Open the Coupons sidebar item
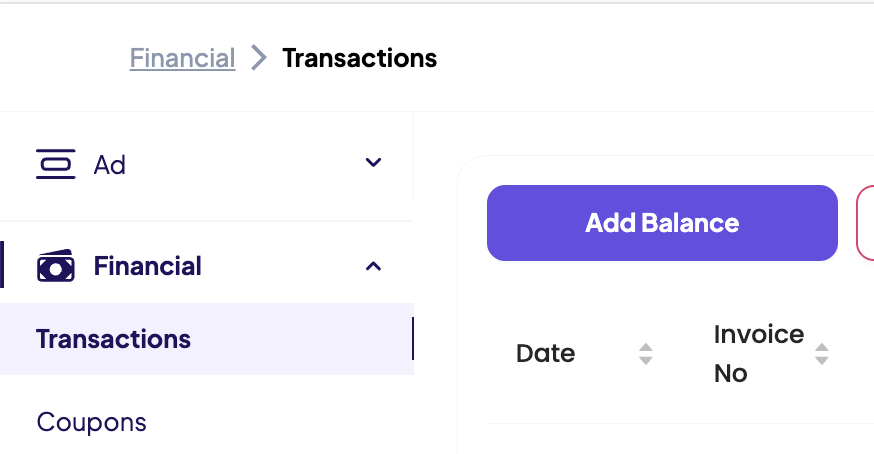 [92, 422]
